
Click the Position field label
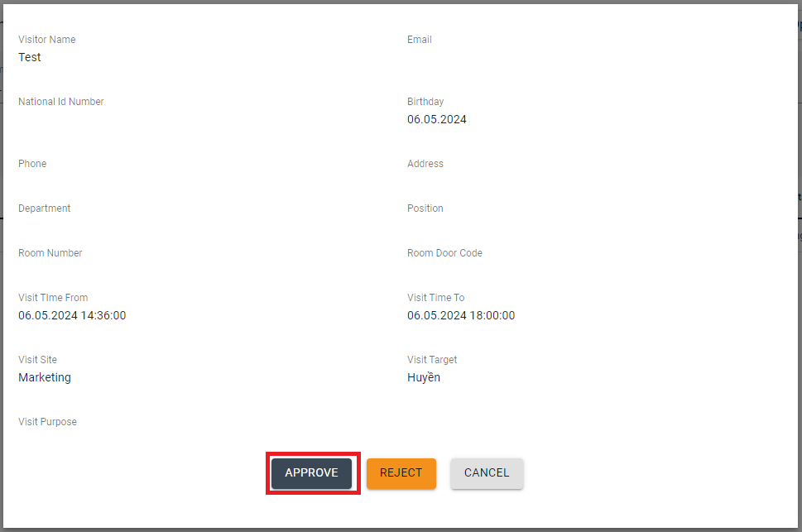coord(425,208)
